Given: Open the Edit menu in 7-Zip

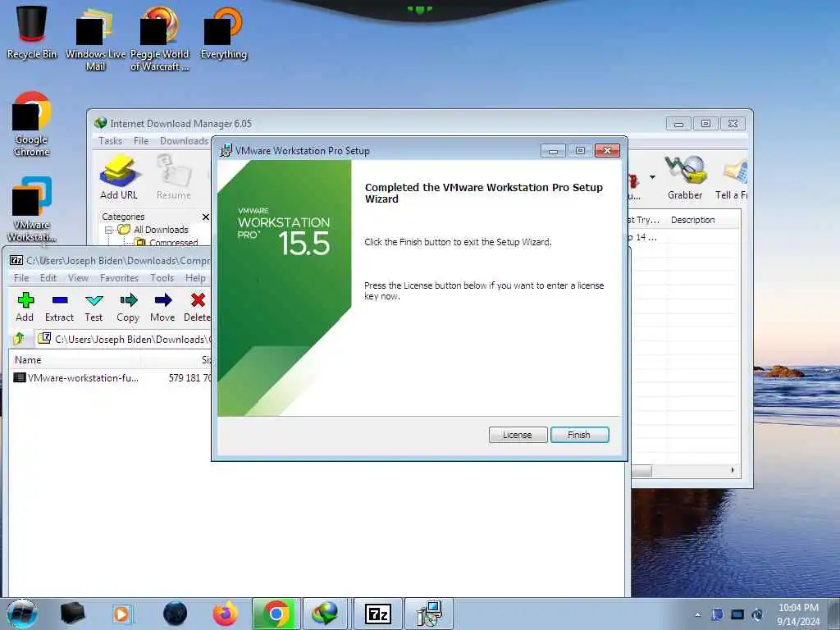Looking at the screenshot, I should pyautogui.click(x=48, y=278).
